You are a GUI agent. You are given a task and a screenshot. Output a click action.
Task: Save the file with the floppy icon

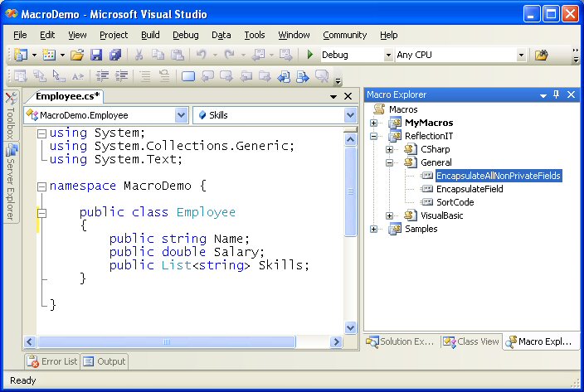(x=96, y=55)
